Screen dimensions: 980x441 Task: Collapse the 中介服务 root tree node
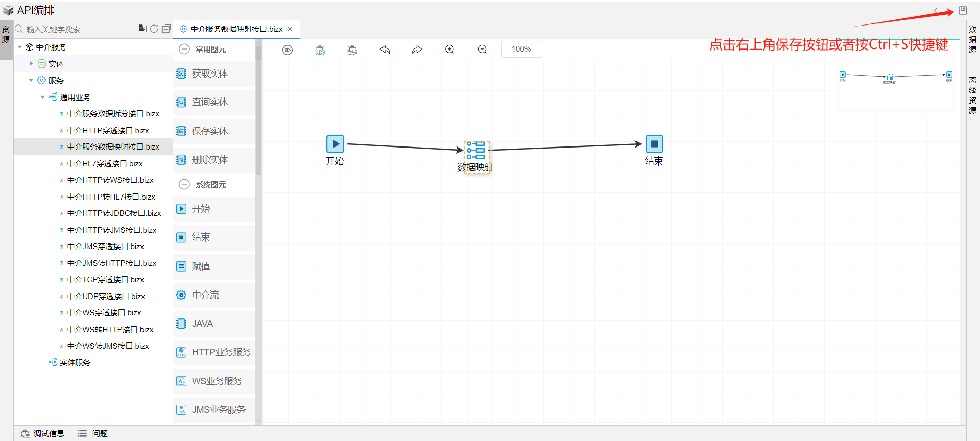(20, 47)
